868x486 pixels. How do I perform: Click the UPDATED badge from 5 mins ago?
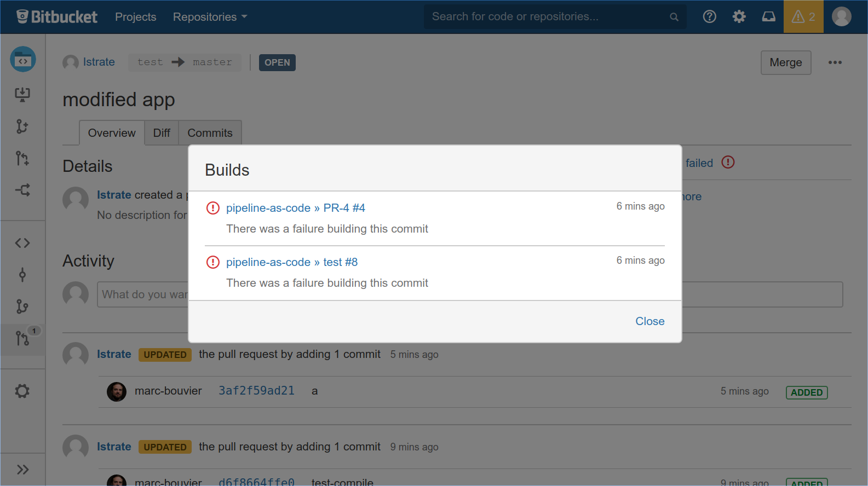tap(165, 355)
